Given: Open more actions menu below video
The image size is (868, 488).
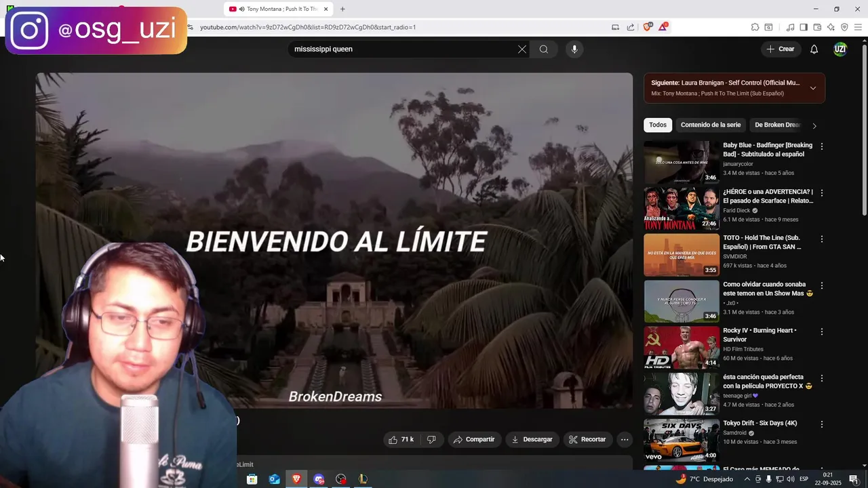Looking at the screenshot, I should (x=625, y=439).
